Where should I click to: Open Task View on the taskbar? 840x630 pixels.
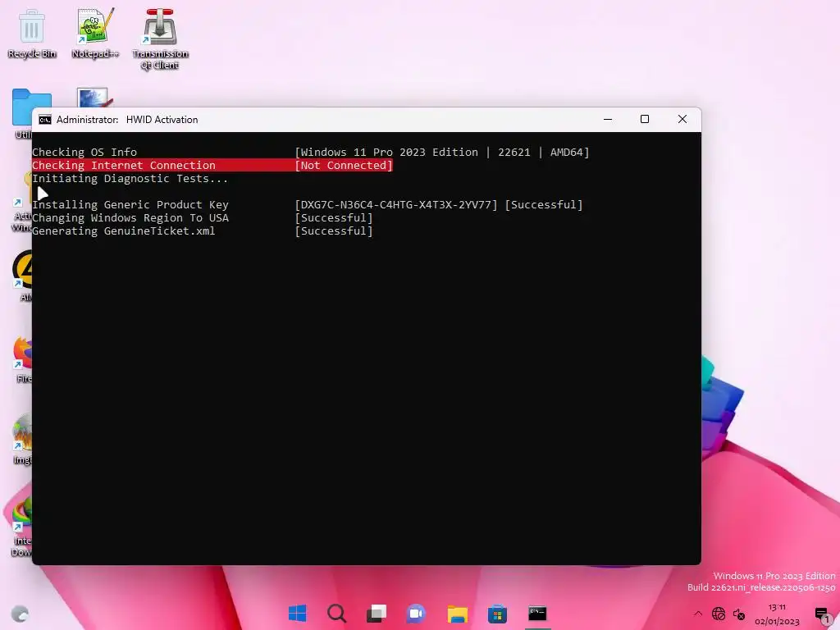tap(376, 613)
